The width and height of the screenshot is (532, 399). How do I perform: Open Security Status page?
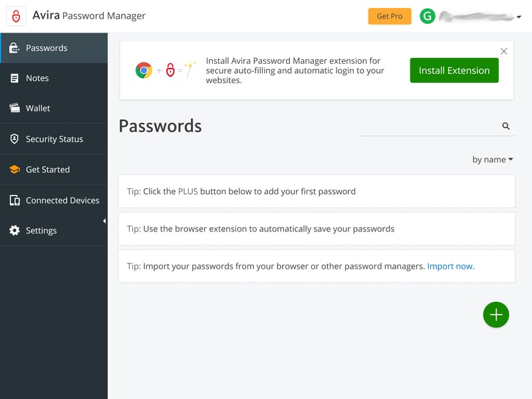pos(54,139)
